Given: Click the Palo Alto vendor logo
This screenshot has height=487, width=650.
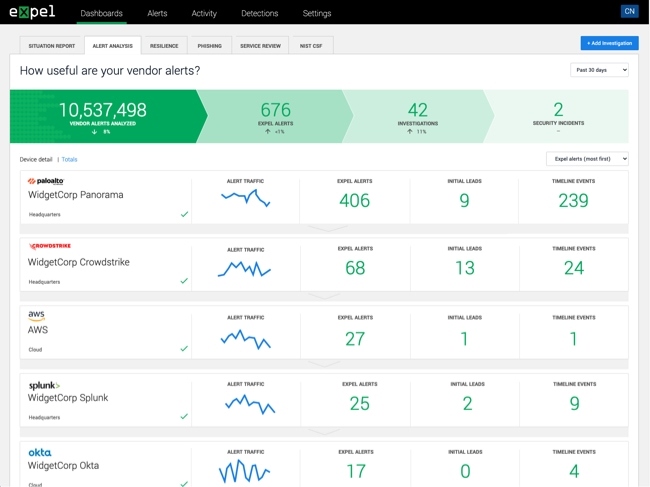Looking at the screenshot, I should tap(46, 181).
